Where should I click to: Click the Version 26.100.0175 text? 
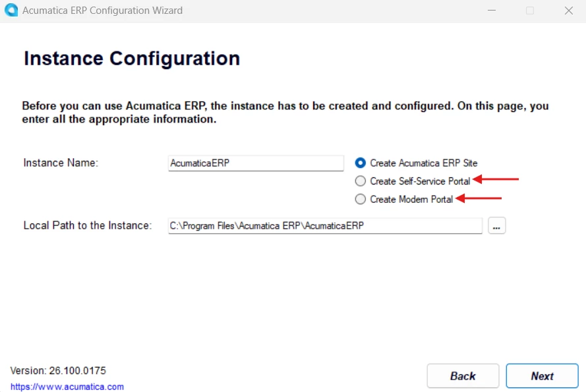click(58, 371)
